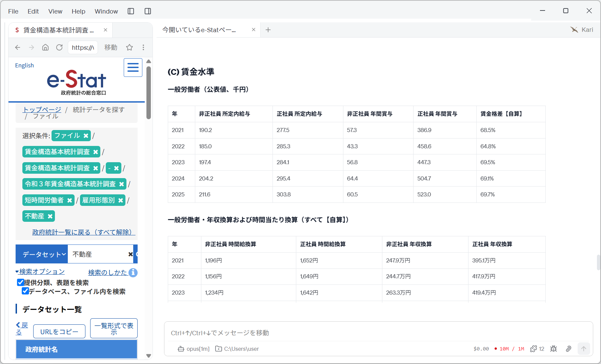This screenshot has height=364, width=601.
Task: Follow the トップページ breadcrumb link
Action: [42, 109]
